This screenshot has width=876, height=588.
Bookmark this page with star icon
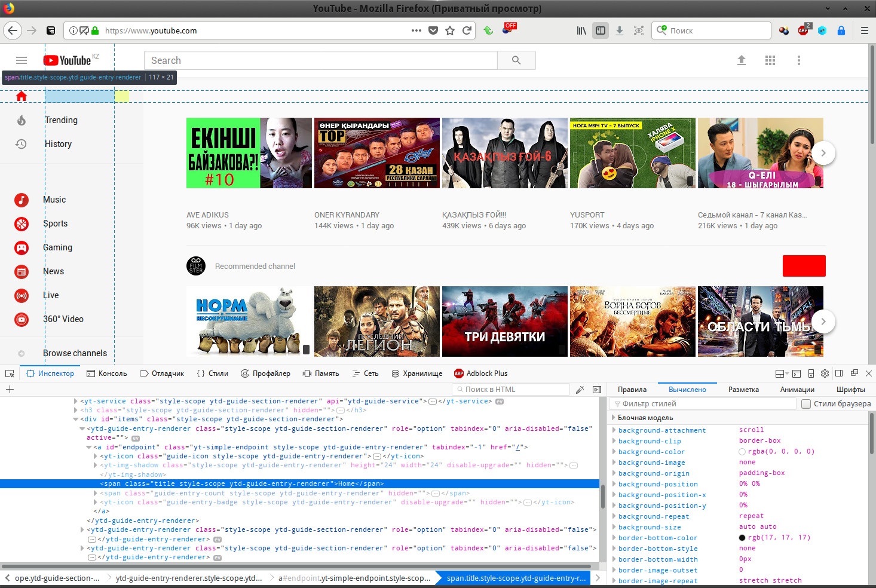450,30
